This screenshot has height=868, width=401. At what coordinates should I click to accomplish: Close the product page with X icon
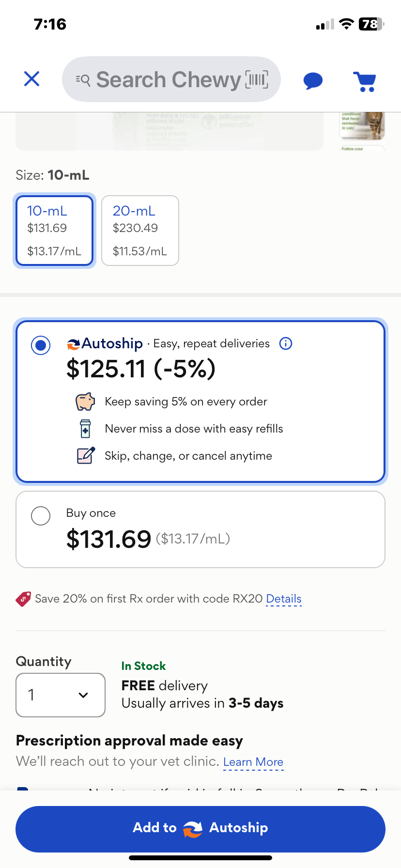pos(32,79)
